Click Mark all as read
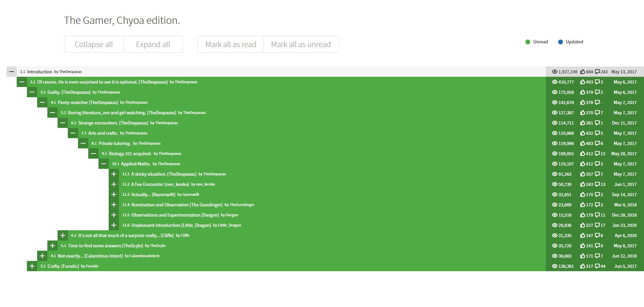644x307 pixels. pyautogui.click(x=231, y=44)
